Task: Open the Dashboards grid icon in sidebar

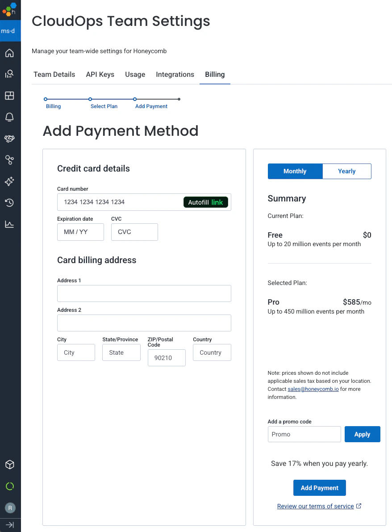Action: click(10, 96)
